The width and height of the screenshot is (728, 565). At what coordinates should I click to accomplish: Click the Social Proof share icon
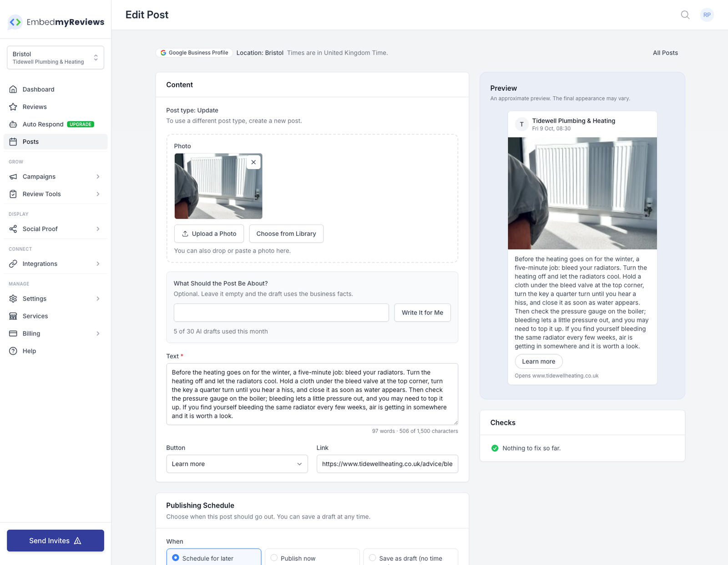point(13,229)
